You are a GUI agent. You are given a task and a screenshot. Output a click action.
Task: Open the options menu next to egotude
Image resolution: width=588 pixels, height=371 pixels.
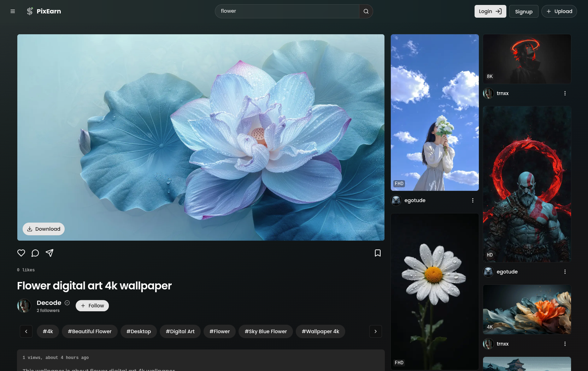(x=473, y=200)
